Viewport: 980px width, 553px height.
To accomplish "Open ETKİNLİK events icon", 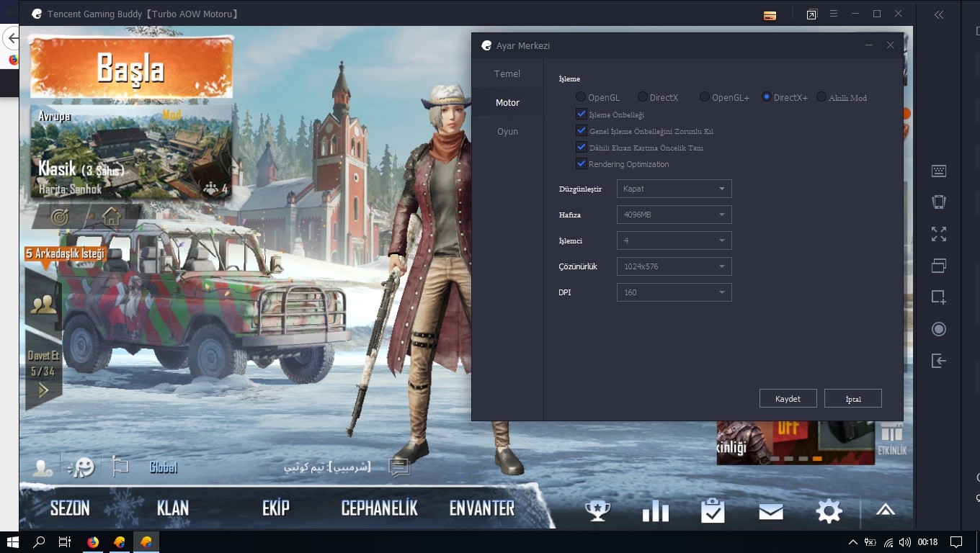I will point(892,439).
